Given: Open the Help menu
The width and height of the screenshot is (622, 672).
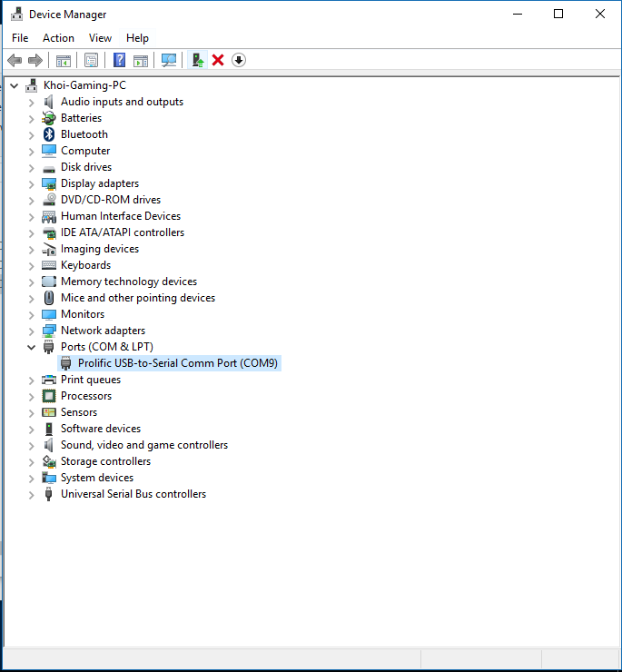Looking at the screenshot, I should point(137,38).
